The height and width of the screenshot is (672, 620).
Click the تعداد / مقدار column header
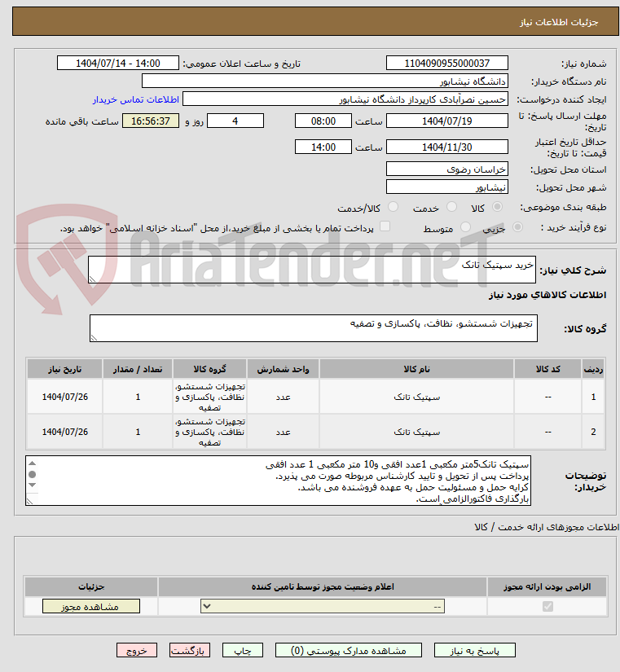tap(138, 369)
